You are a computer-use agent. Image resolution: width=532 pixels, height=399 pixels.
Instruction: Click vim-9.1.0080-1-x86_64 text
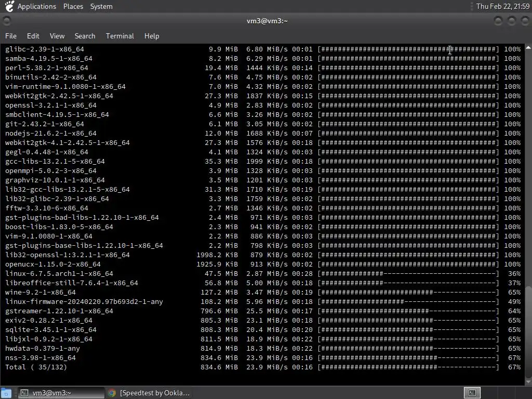48,236
